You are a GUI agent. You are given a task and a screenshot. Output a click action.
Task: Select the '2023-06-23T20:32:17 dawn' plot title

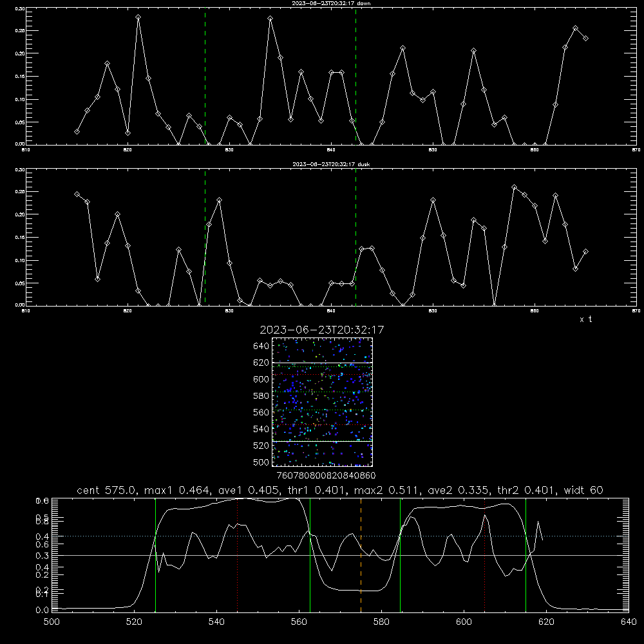click(x=331, y=3)
